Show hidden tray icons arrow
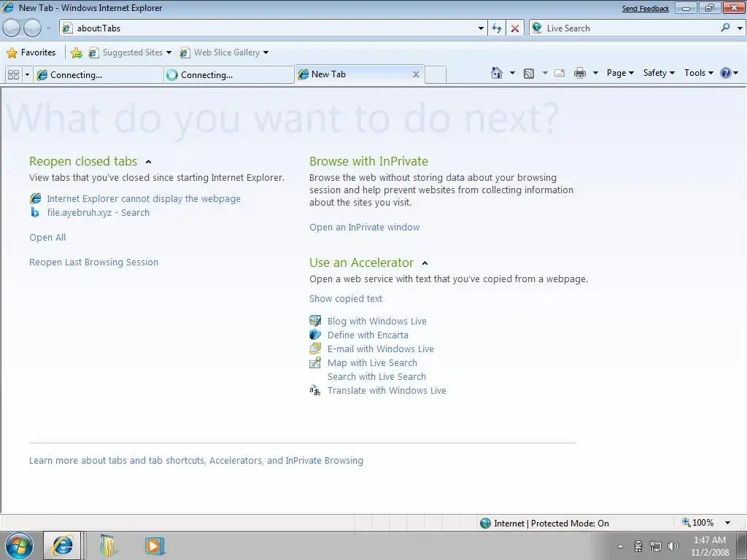Viewport: 747px width, 560px height. (x=620, y=546)
